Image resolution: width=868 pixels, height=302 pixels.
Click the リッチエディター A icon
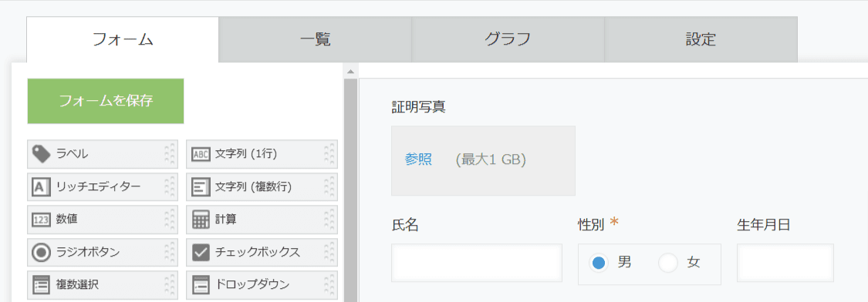coord(42,187)
